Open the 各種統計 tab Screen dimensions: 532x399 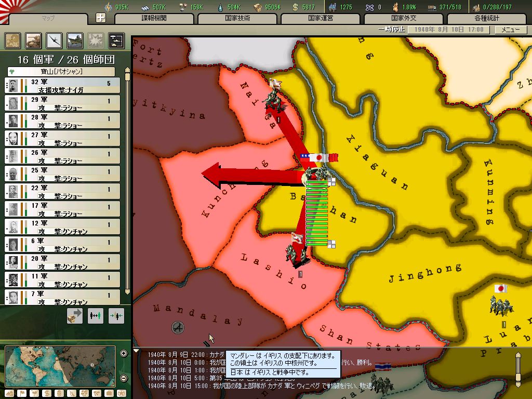point(486,18)
